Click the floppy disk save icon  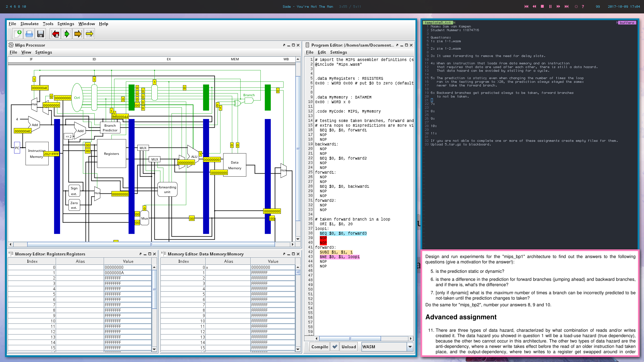[41, 34]
